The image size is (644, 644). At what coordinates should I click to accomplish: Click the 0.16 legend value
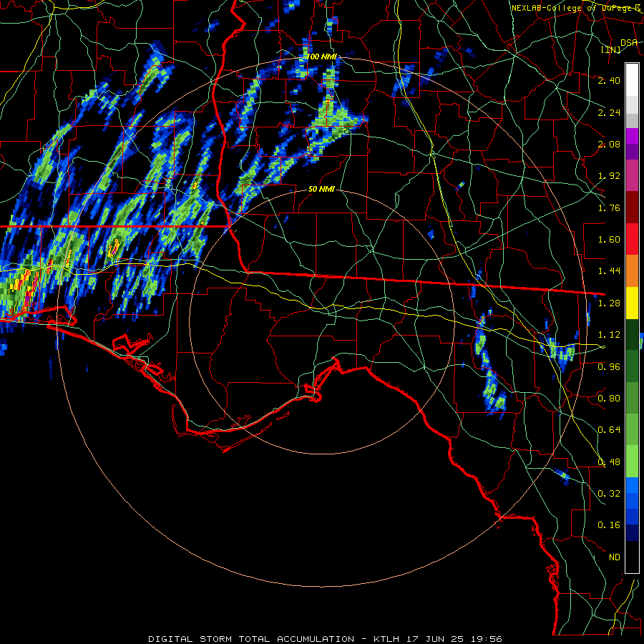[609, 525]
